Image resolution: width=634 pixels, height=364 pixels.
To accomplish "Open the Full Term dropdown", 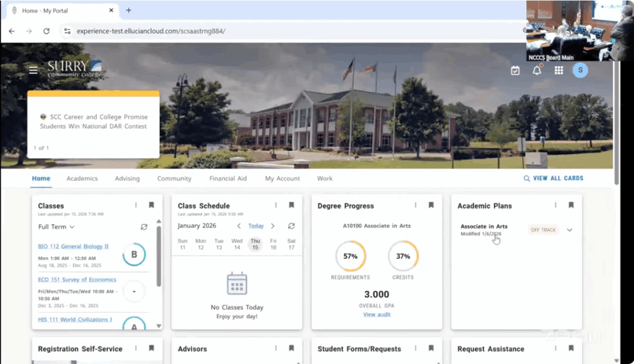I will (56, 227).
